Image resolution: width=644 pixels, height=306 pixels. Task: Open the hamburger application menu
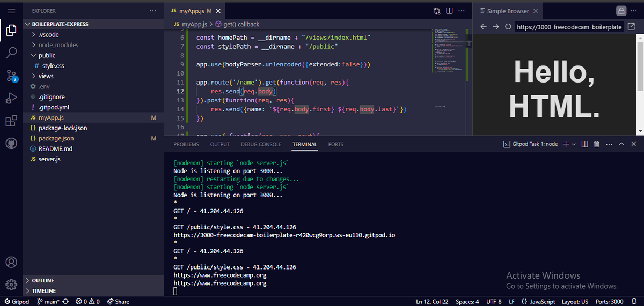coord(11,11)
